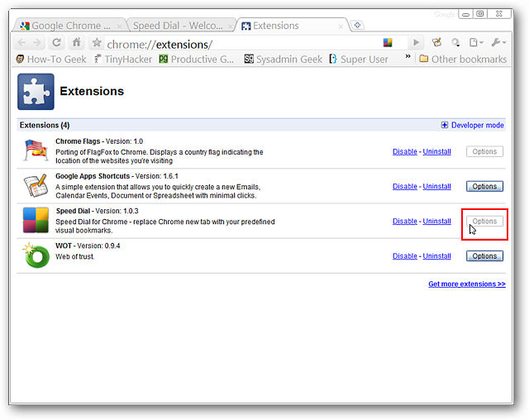Screen dimensions: 529x420
Task: Switch to the Google Chrome tab
Action: click(69, 26)
